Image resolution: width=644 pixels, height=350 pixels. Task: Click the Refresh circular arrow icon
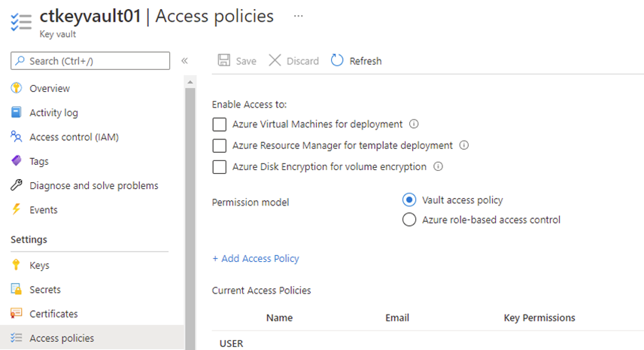coord(337,60)
